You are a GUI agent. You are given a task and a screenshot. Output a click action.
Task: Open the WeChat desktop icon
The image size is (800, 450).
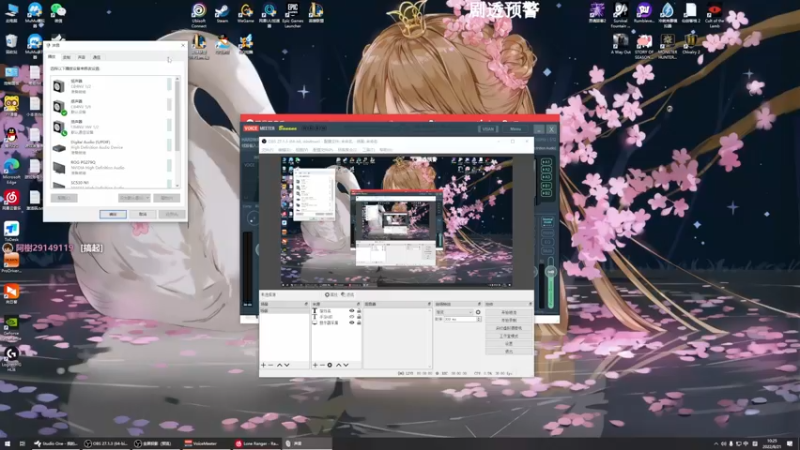click(58, 13)
